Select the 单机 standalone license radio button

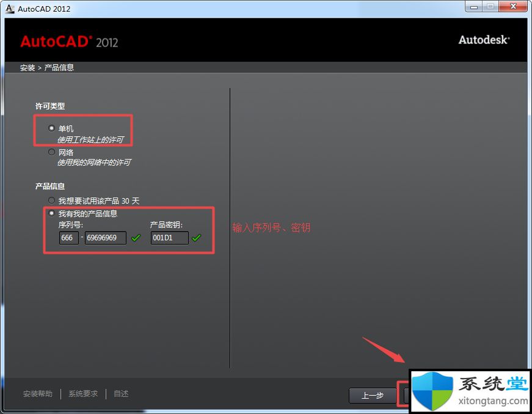[51, 128]
